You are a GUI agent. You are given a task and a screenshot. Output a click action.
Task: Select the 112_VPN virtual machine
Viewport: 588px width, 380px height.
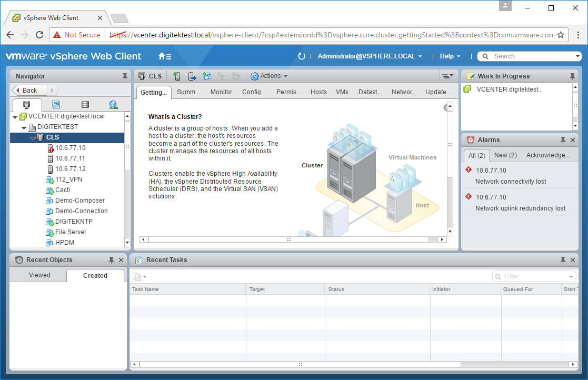[68, 179]
